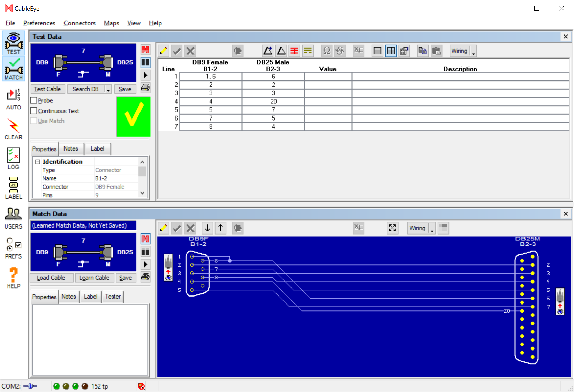Click the play arrow in the Test Data panel
Screen dimensions: 574x392
point(145,75)
